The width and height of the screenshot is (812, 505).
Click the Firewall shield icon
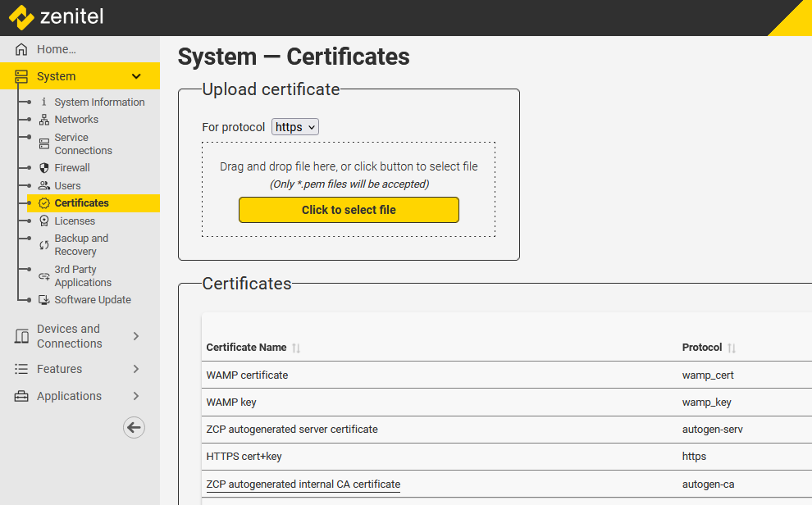(x=44, y=168)
